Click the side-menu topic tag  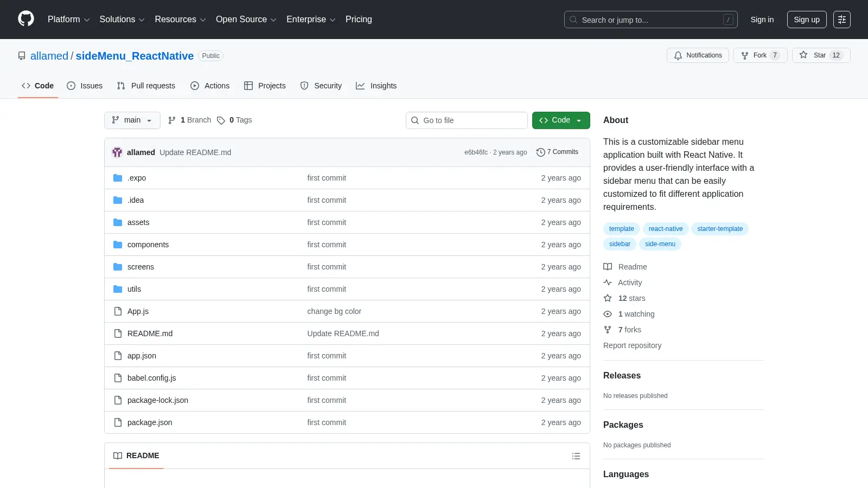[x=660, y=244]
